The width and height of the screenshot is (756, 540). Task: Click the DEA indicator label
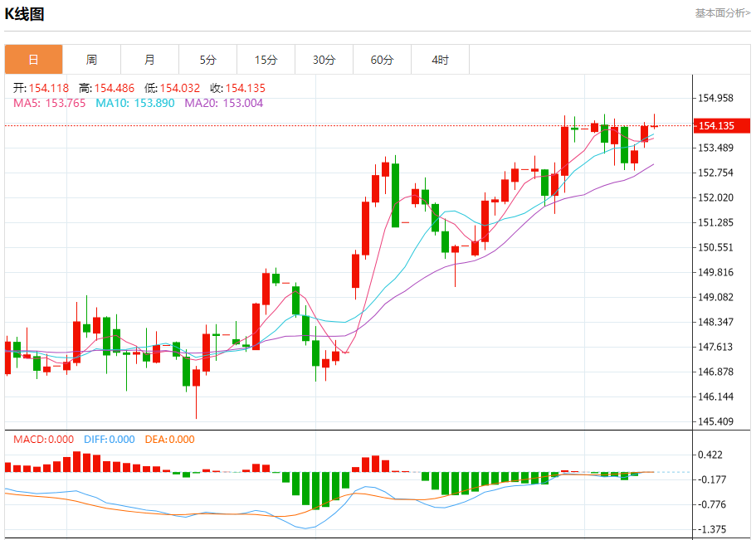click(169, 440)
